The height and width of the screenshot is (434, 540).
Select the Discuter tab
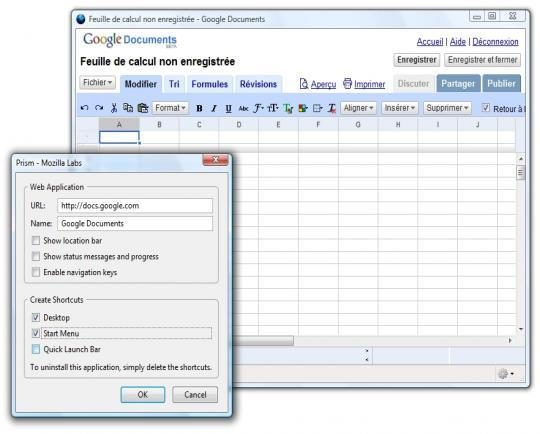coord(414,84)
